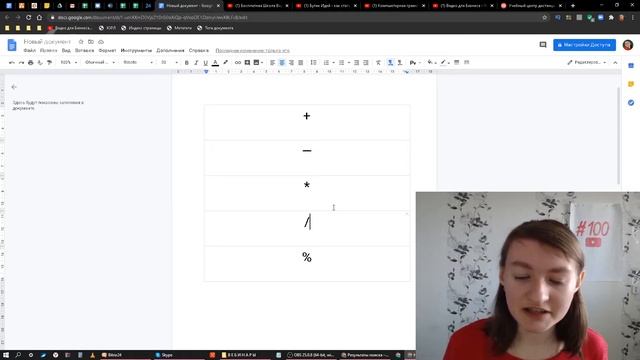Open Skype from the taskbar
The width and height of the screenshot is (640, 360).
[x=164, y=355]
